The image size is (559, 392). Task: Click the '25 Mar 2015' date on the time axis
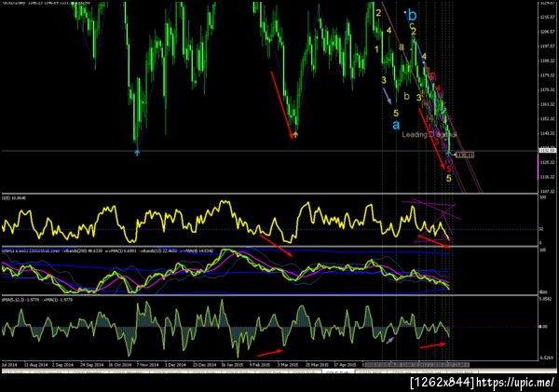click(x=317, y=365)
